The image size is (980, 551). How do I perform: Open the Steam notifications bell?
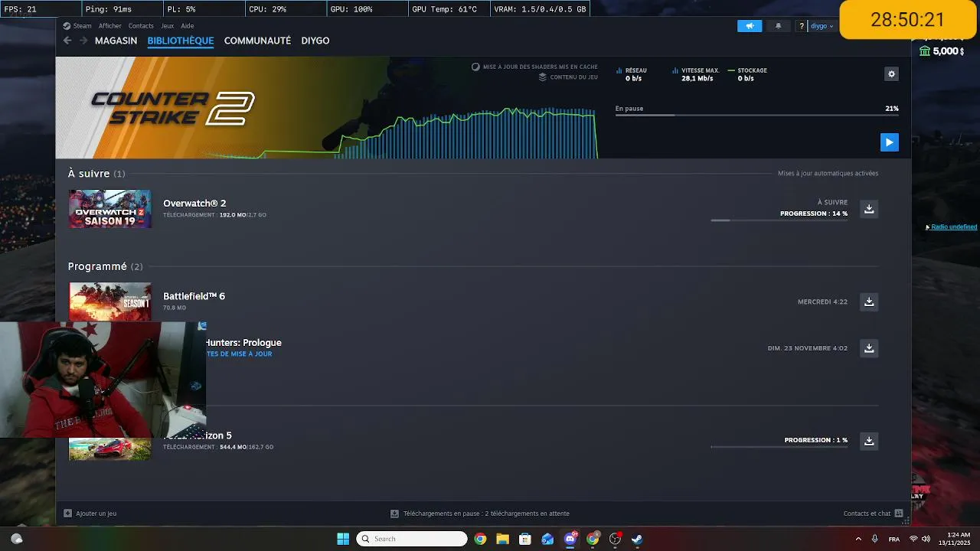click(779, 26)
